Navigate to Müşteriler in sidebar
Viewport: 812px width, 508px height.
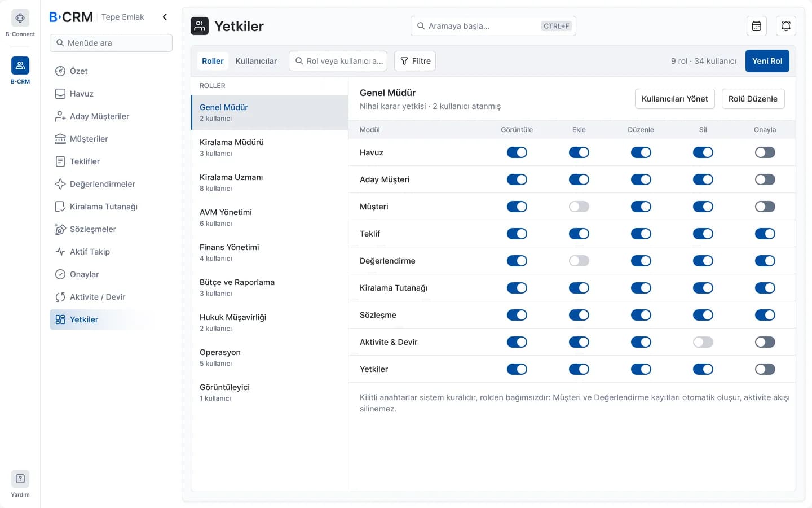pyautogui.click(x=111, y=139)
